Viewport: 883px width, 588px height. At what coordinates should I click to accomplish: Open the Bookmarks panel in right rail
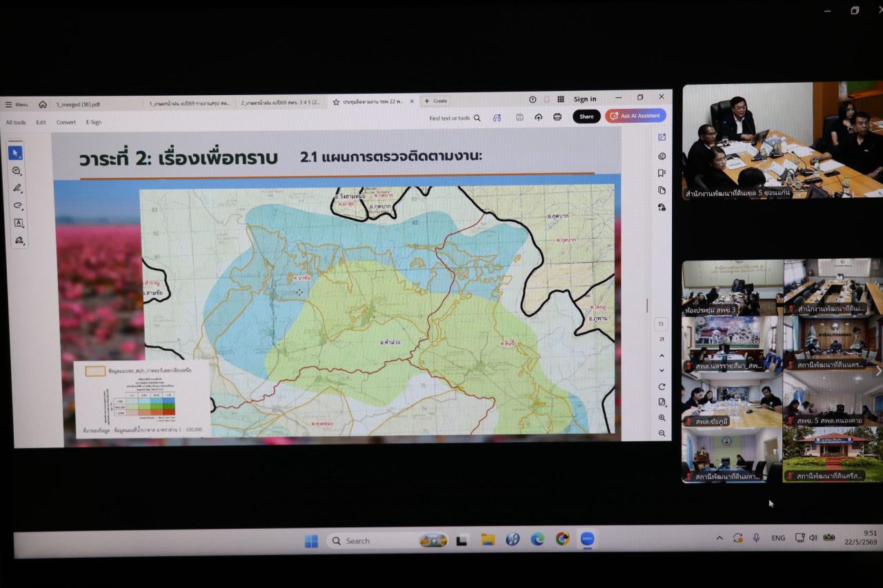click(662, 173)
